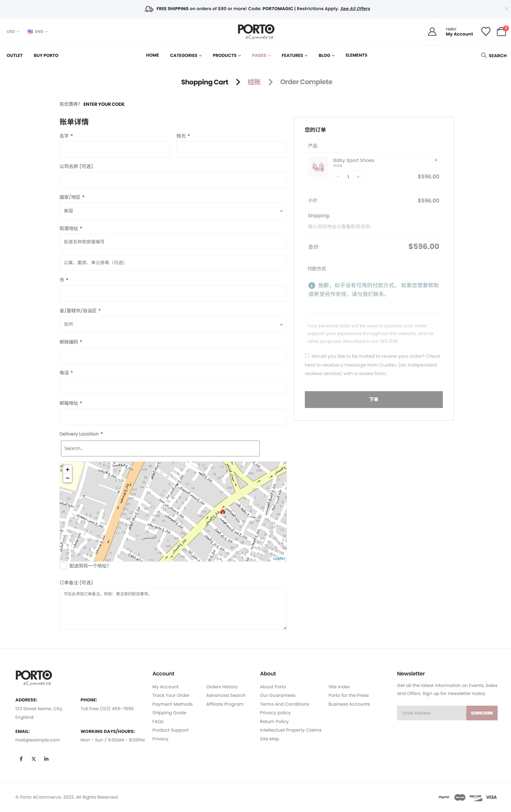Zoom out on the delivery map
Viewport: 511px width, 812px height.
[67, 478]
